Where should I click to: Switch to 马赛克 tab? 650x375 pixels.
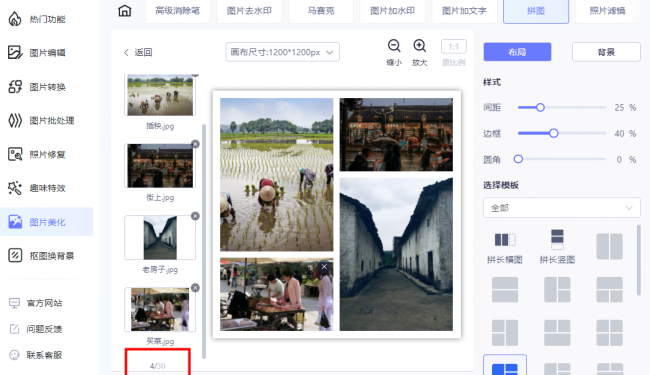pyautogui.click(x=321, y=11)
